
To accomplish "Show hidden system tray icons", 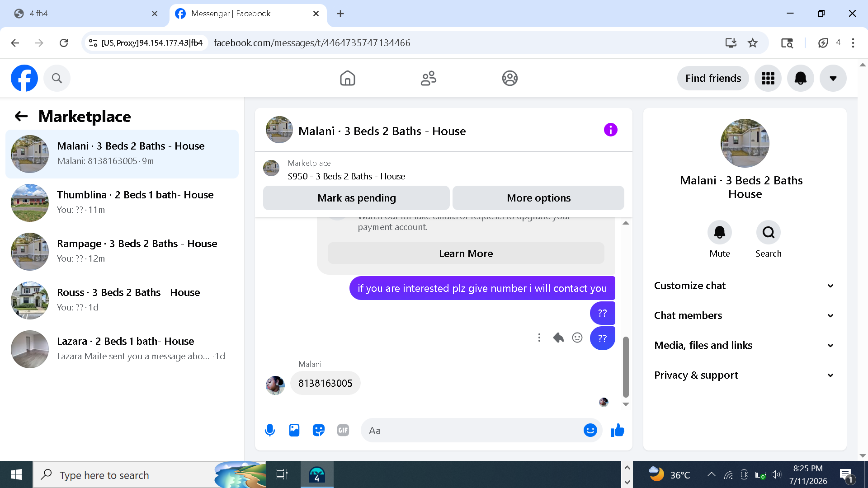I will 711,474.
